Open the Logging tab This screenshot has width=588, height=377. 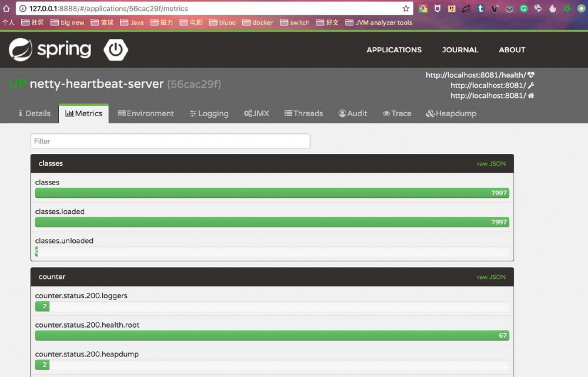[x=209, y=113]
